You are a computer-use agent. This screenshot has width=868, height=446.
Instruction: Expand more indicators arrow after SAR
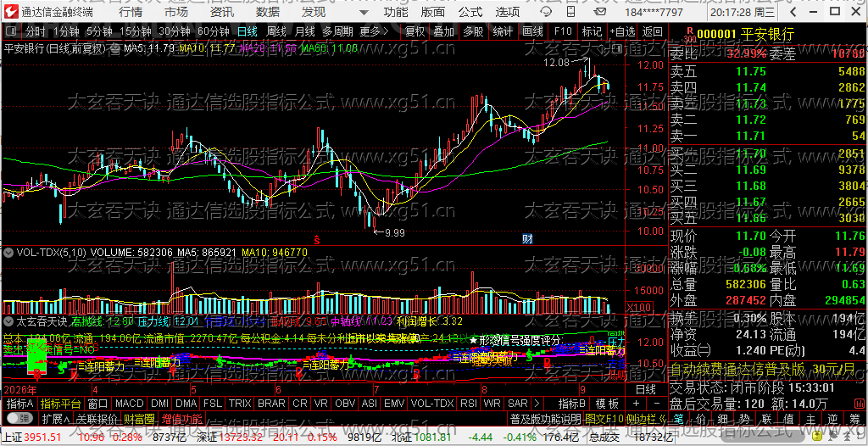536,404
